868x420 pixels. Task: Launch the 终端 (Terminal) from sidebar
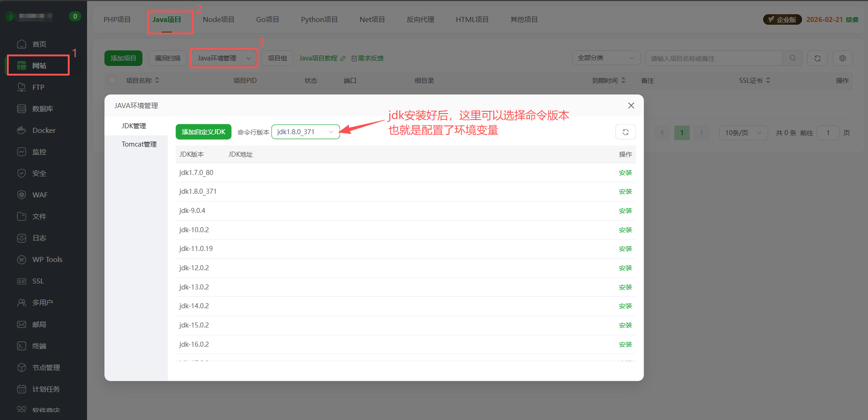click(x=38, y=346)
